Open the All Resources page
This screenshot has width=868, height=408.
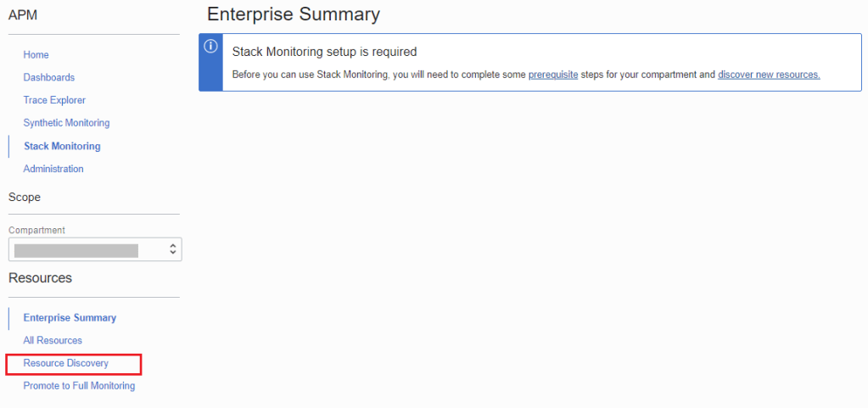click(53, 340)
